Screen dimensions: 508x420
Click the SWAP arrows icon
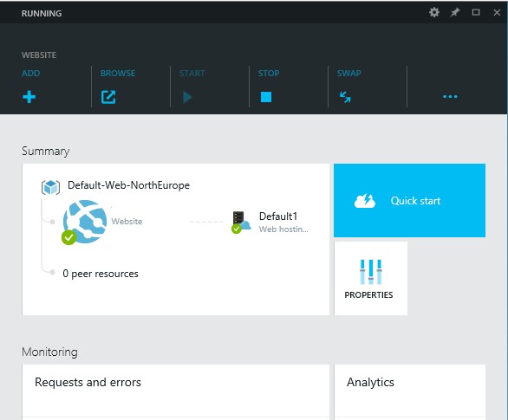click(345, 97)
